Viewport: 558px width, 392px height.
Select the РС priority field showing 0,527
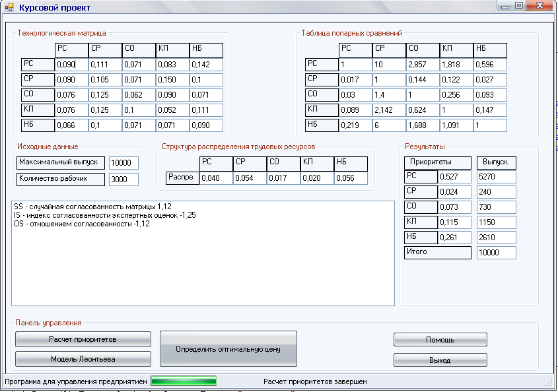click(x=455, y=177)
